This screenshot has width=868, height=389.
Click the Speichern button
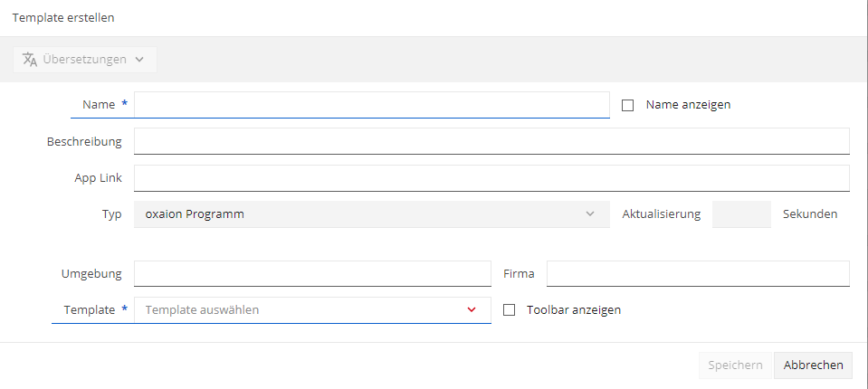click(x=735, y=365)
